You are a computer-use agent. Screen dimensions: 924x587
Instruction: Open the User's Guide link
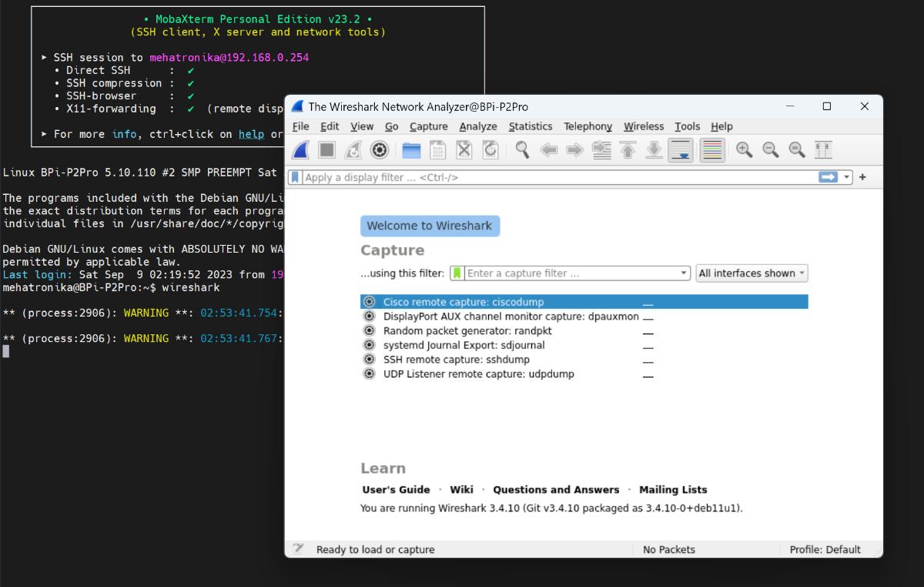(x=396, y=490)
